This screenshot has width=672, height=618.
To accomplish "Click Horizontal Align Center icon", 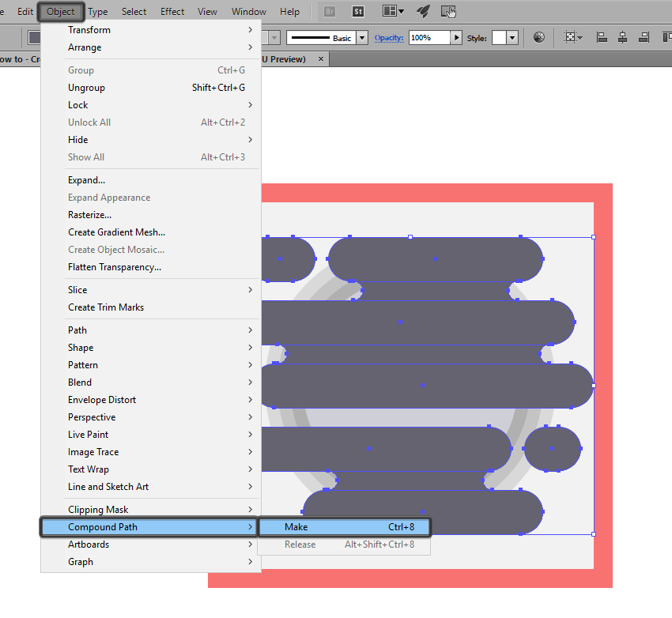I will pos(622,38).
